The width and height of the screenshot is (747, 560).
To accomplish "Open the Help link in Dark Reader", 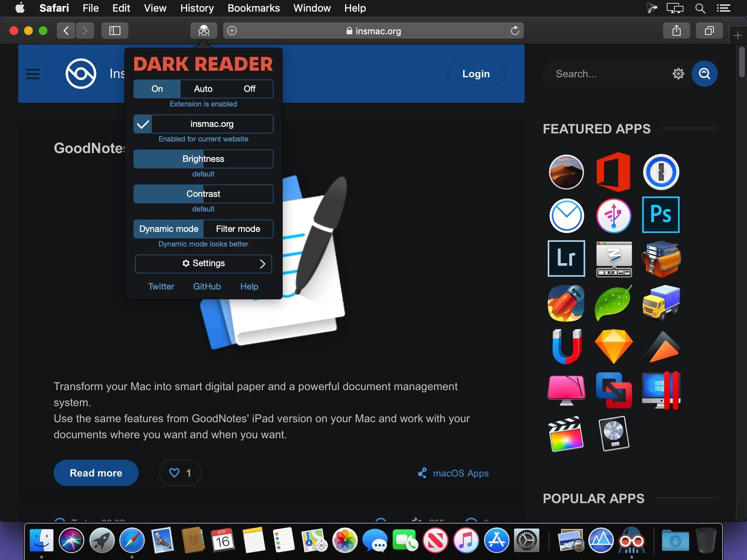I will pos(249,287).
